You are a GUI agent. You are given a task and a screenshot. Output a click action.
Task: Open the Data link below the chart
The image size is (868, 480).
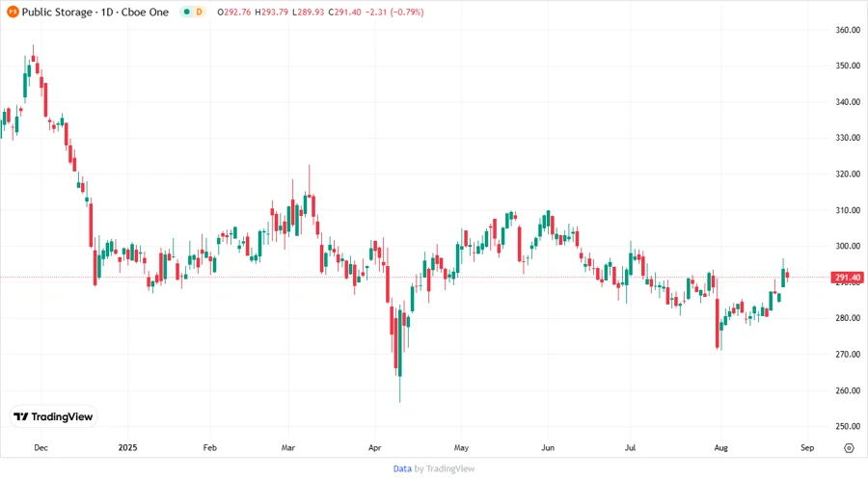tap(402, 468)
